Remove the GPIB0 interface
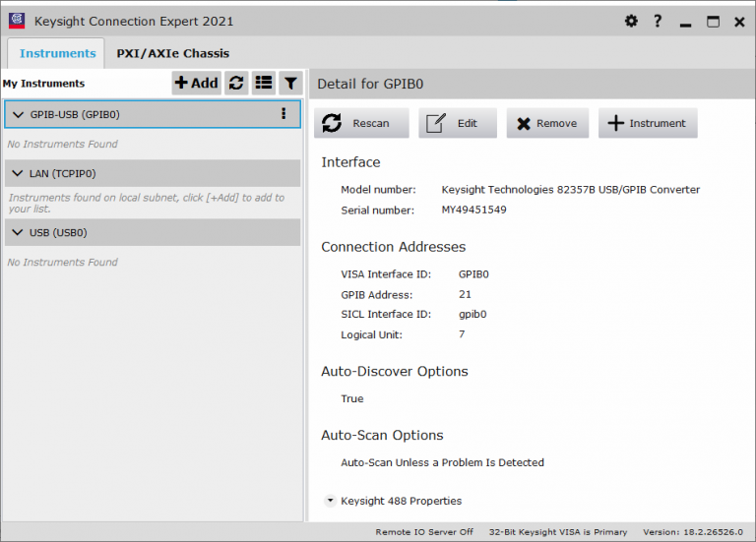Screen dimensions: 756x542 pyautogui.click(x=547, y=123)
